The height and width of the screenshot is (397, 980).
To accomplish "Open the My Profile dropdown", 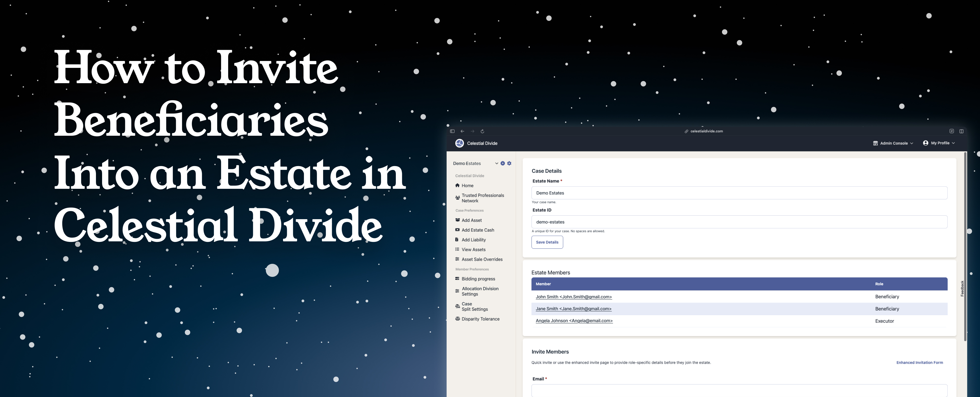I will pos(939,143).
